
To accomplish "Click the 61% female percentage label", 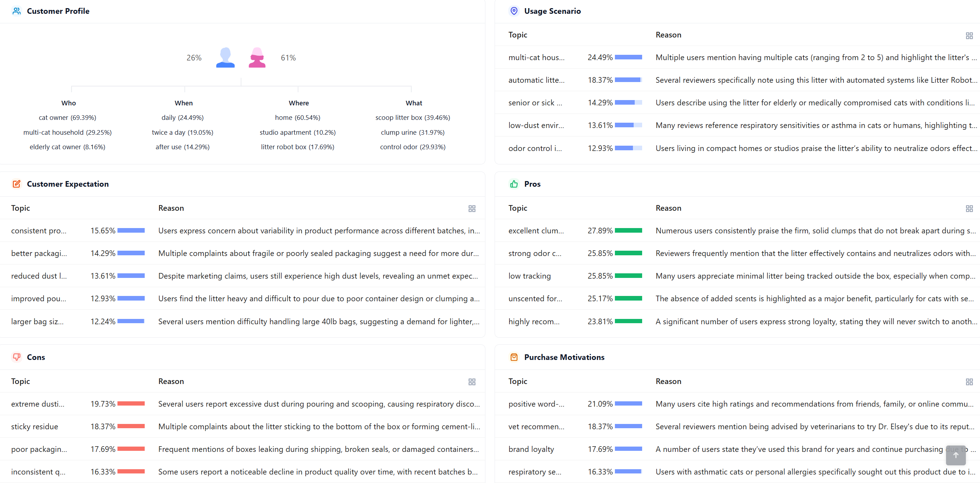I will point(288,58).
